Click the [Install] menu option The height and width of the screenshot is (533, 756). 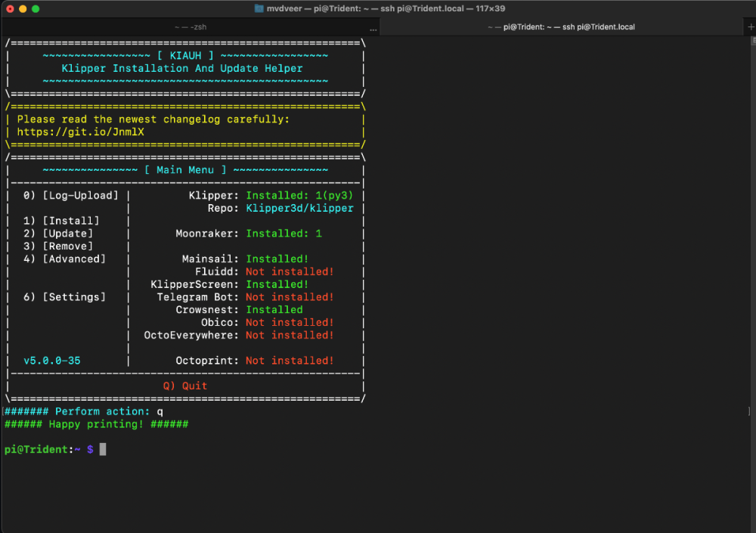click(x=71, y=221)
